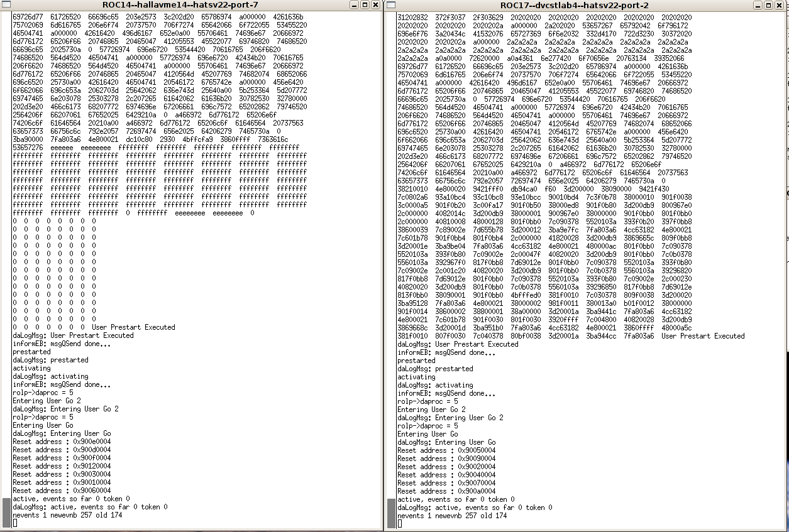Select 'Reset address : 0x90040004' in ROC17
Viewport: 789px width, 532px height.
coord(446,475)
